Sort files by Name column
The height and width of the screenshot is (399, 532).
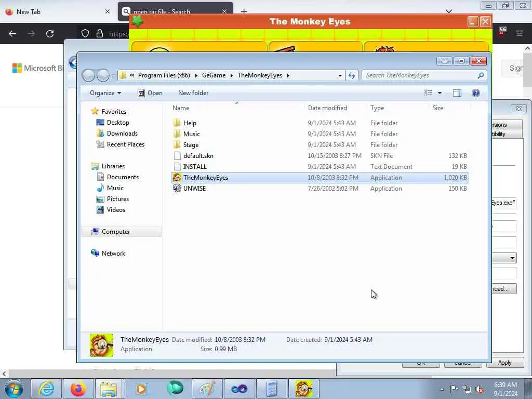click(x=181, y=108)
